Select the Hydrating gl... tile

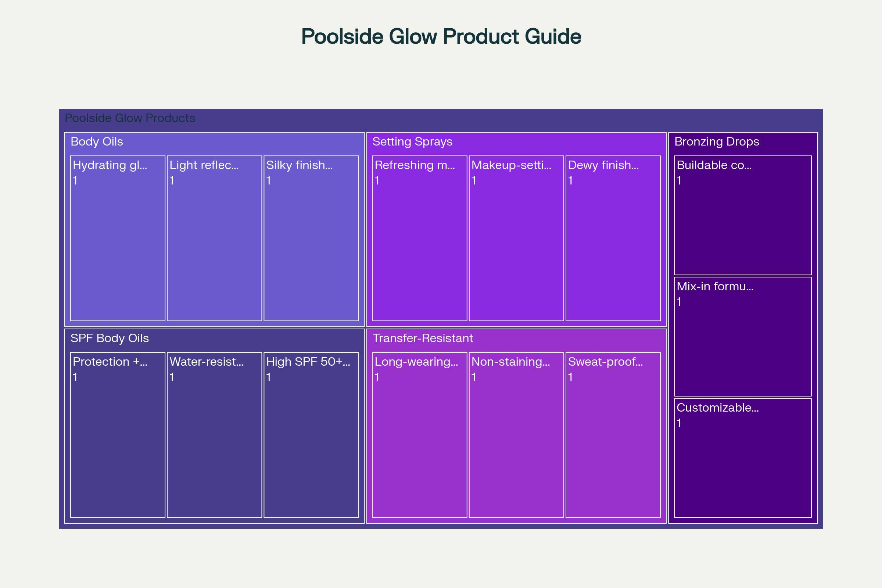coord(118,238)
